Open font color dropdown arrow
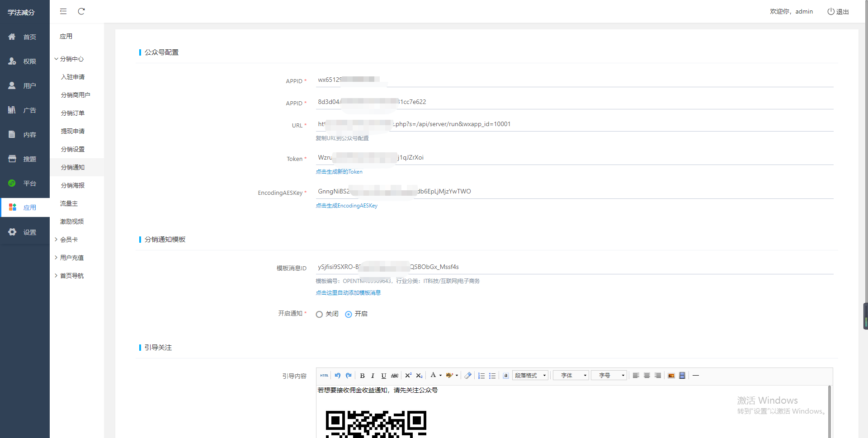Image resolution: width=868 pixels, height=438 pixels. coord(441,376)
